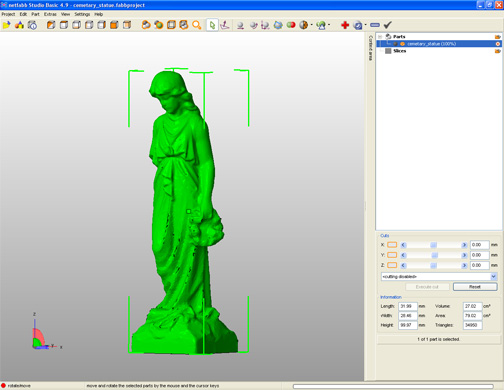Image resolution: width=504 pixels, height=390 pixels.
Task: Open the Edit menu
Action: click(23, 14)
